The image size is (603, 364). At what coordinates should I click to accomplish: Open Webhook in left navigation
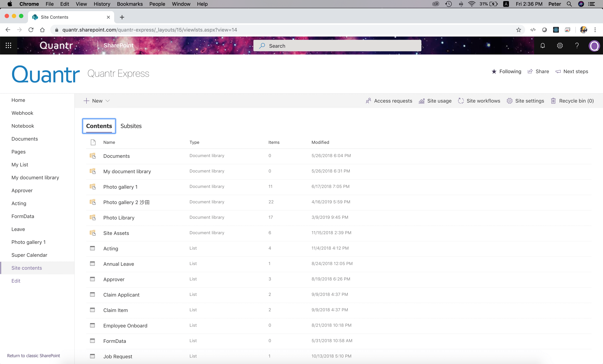click(x=22, y=113)
